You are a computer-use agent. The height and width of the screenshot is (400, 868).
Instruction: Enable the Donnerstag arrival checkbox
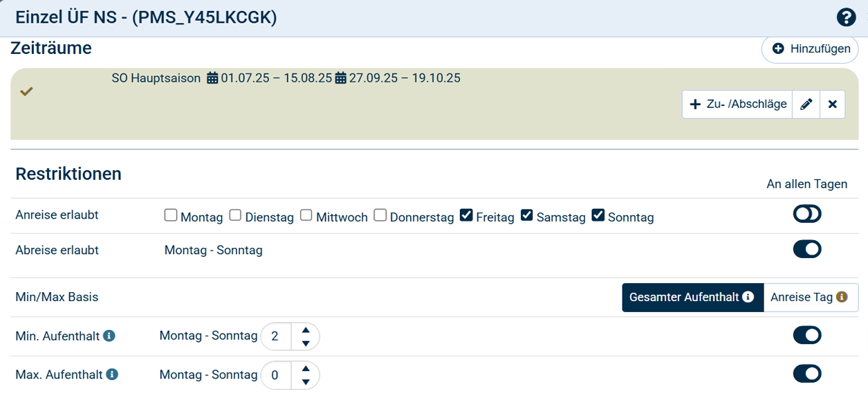click(x=380, y=216)
